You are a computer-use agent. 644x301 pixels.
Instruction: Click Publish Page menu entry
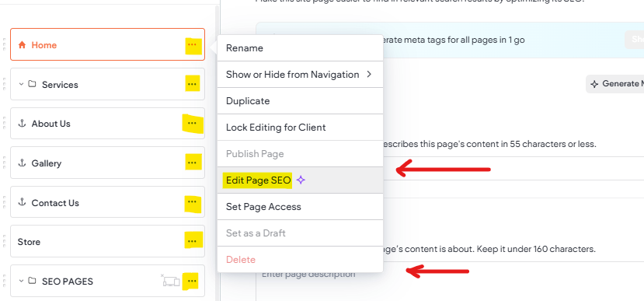click(x=300, y=154)
